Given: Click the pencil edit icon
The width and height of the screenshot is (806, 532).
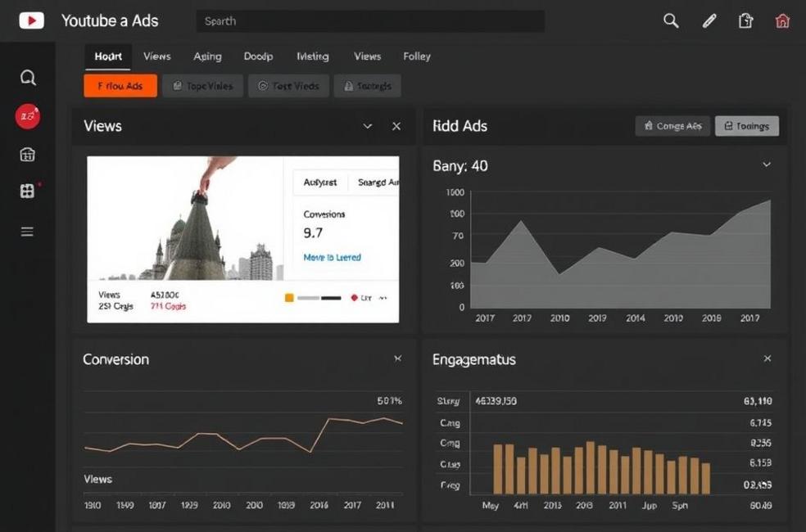Looking at the screenshot, I should [x=709, y=21].
